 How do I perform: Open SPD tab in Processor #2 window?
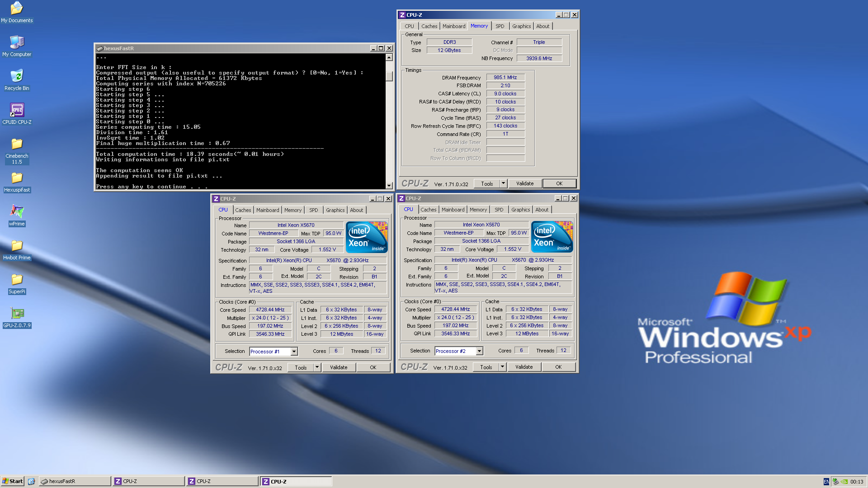pos(499,210)
